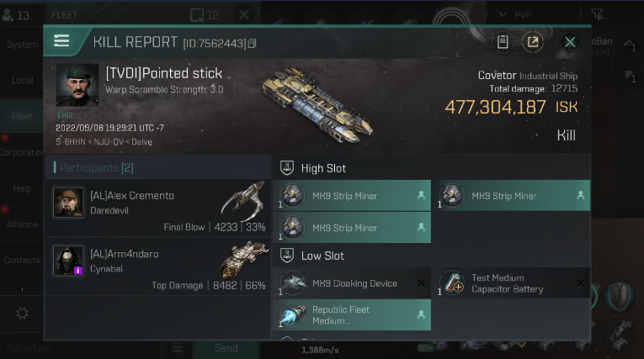
Task: Click the Cynabal ship icon
Action: (244, 260)
